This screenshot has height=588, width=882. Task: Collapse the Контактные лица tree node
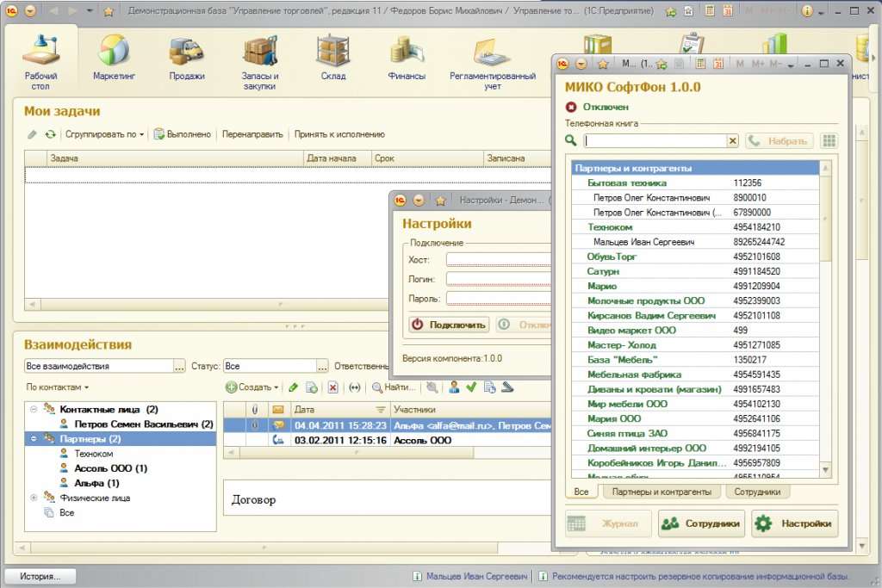(x=34, y=409)
